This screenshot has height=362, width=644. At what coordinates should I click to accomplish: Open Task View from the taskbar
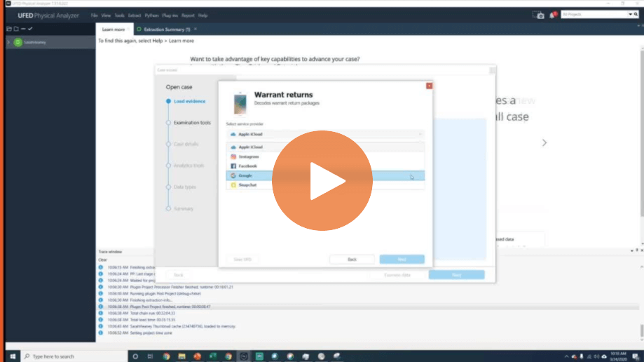[x=151, y=356]
